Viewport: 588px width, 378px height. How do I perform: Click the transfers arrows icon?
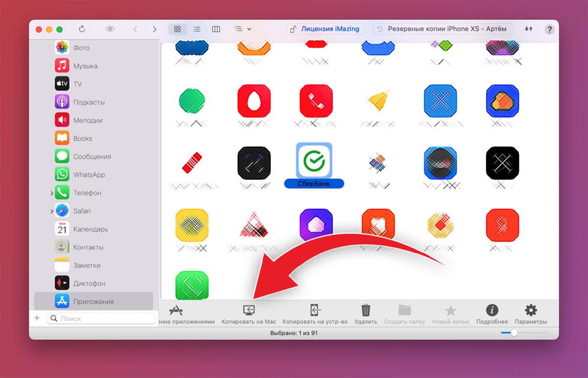coord(528,29)
